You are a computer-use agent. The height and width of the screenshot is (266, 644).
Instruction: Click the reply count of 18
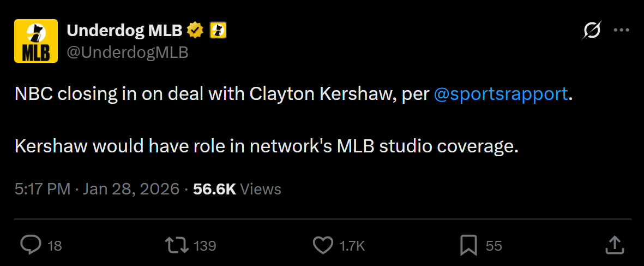[55, 246]
